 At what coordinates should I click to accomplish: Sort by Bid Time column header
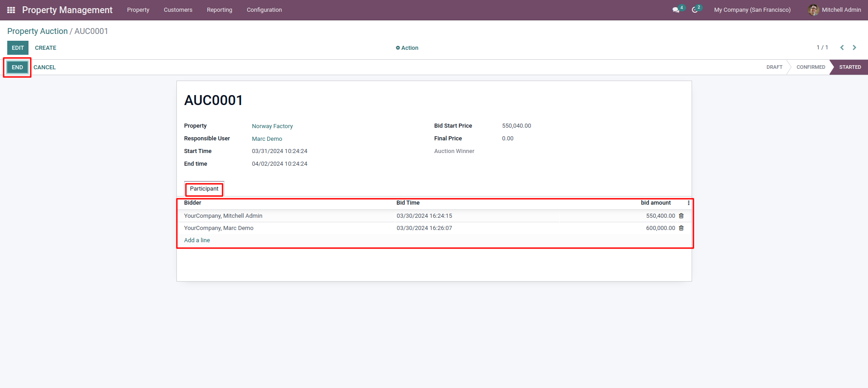(x=408, y=203)
